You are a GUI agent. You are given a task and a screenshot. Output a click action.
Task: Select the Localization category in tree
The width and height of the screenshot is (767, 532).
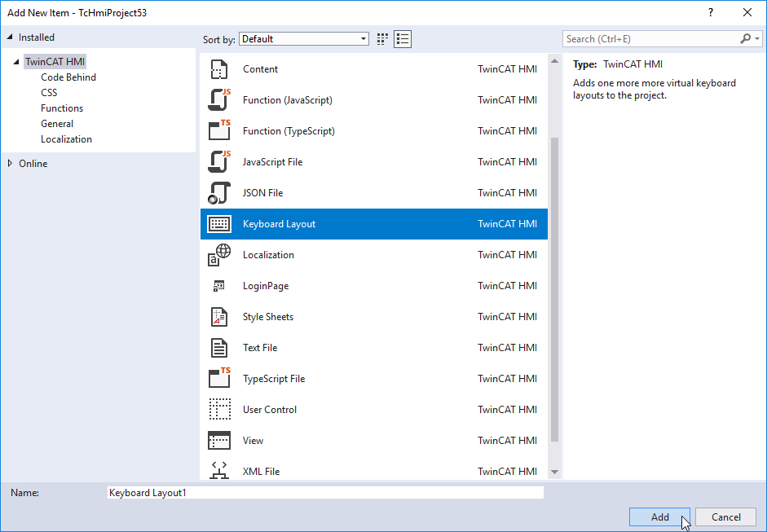[66, 139]
